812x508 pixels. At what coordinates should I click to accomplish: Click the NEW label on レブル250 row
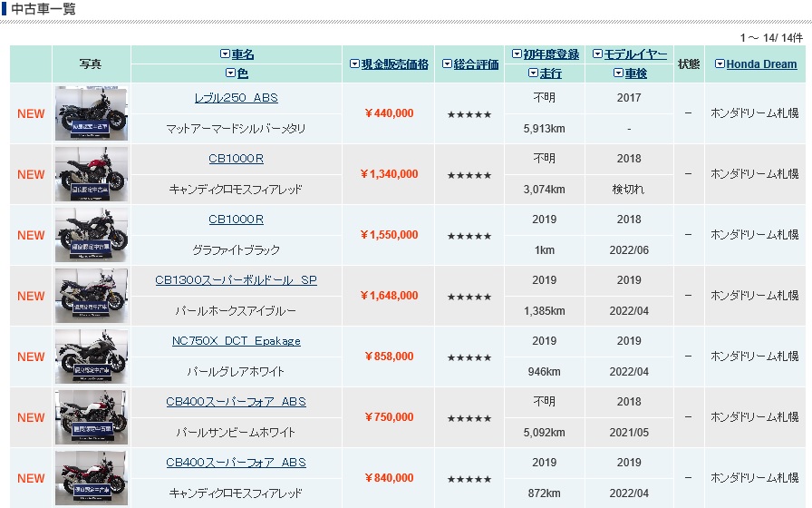(x=31, y=113)
